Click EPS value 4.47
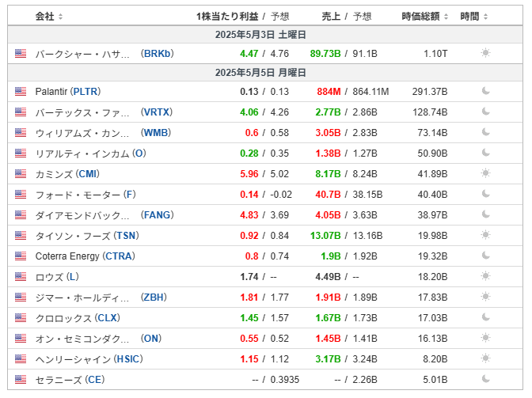The width and height of the screenshot is (532, 398). (x=249, y=54)
